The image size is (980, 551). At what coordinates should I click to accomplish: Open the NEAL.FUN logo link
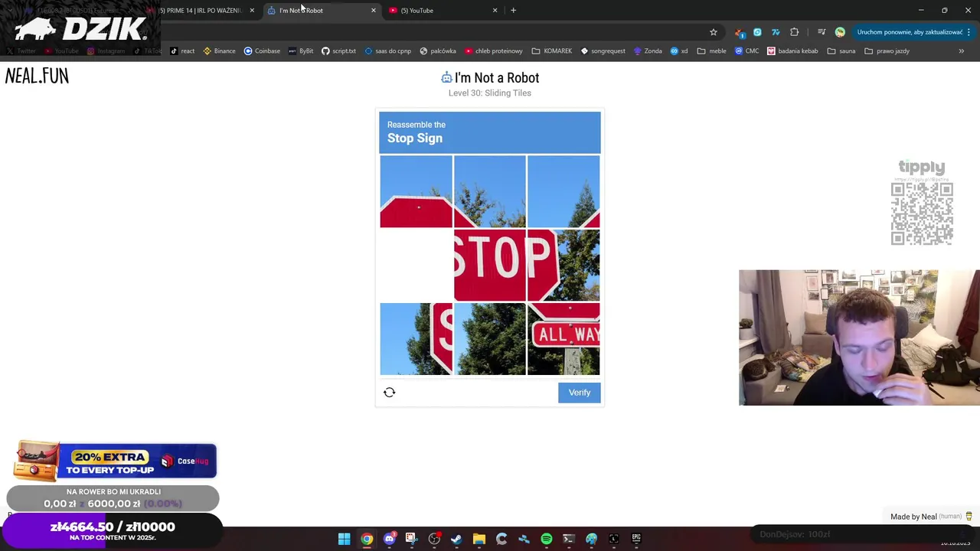37,76
